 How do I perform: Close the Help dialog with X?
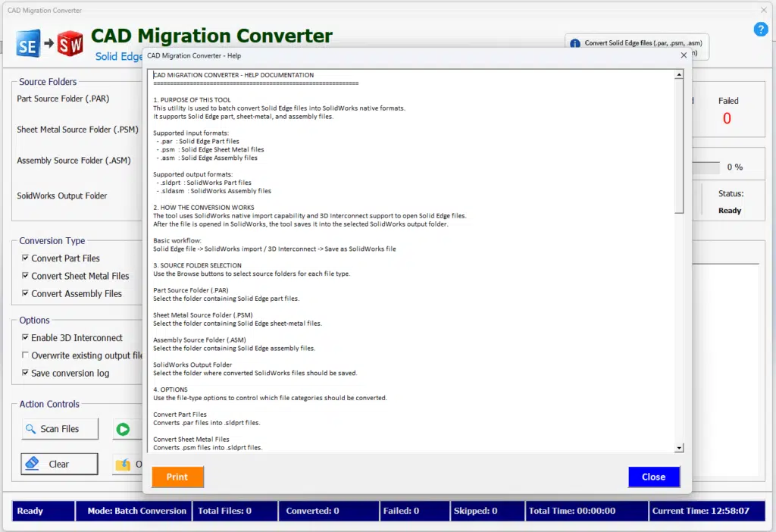[684, 55]
